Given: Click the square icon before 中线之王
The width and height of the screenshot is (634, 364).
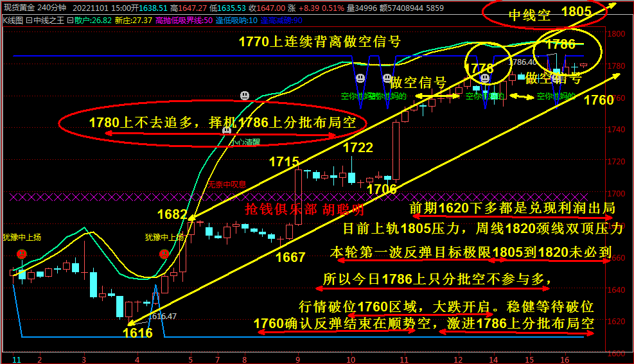Looking at the screenshot, I should pos(29,20).
